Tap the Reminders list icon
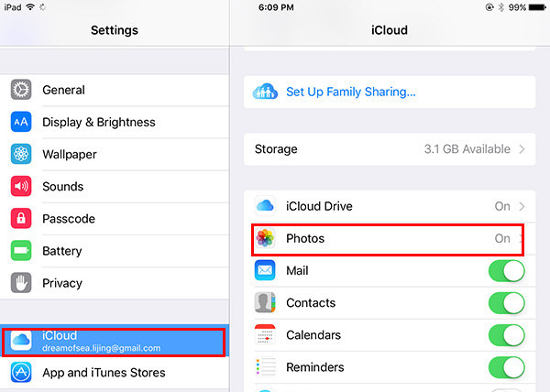550x392 pixels. [265, 366]
